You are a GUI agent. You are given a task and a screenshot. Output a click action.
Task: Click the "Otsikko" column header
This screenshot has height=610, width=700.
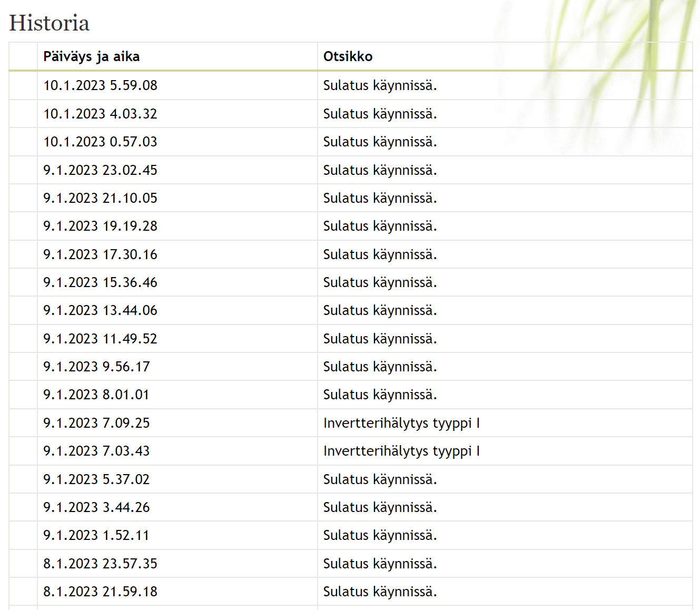point(348,56)
